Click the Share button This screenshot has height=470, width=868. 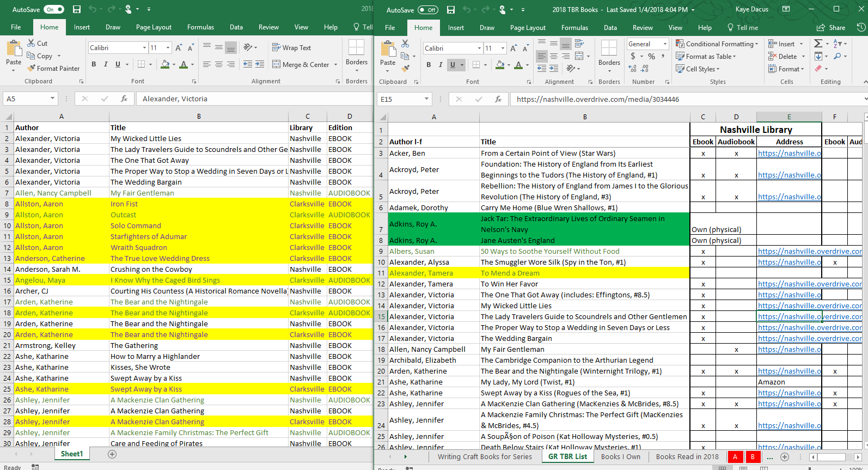coord(831,28)
